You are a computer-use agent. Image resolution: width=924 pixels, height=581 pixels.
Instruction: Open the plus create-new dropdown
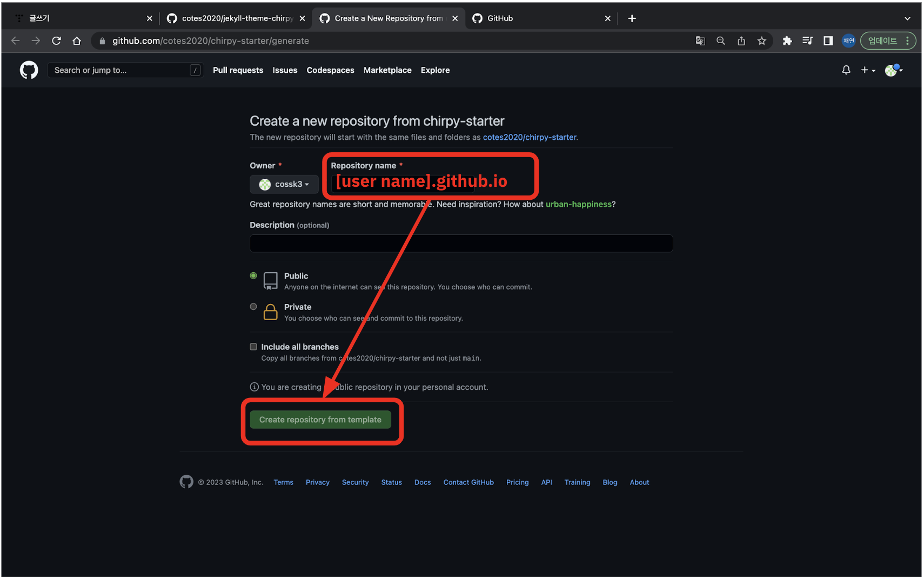[x=868, y=70]
